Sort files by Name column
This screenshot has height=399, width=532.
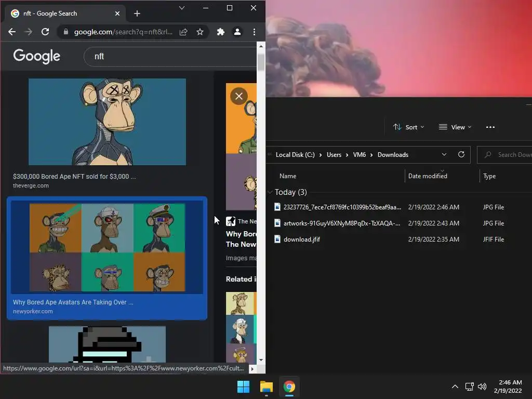288,176
